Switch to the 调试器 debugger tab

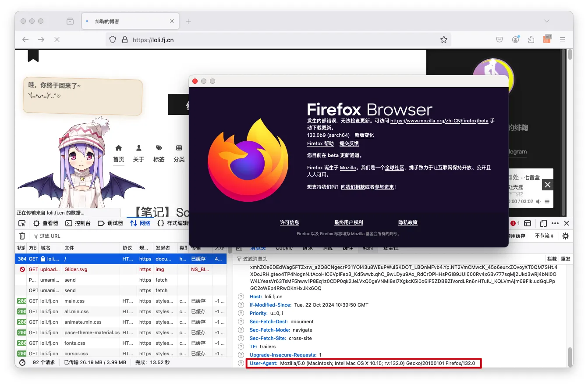click(x=110, y=223)
